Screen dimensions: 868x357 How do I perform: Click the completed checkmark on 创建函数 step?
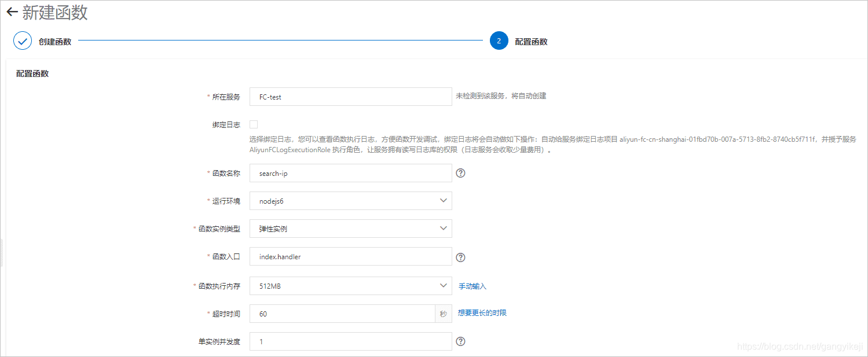[21, 41]
